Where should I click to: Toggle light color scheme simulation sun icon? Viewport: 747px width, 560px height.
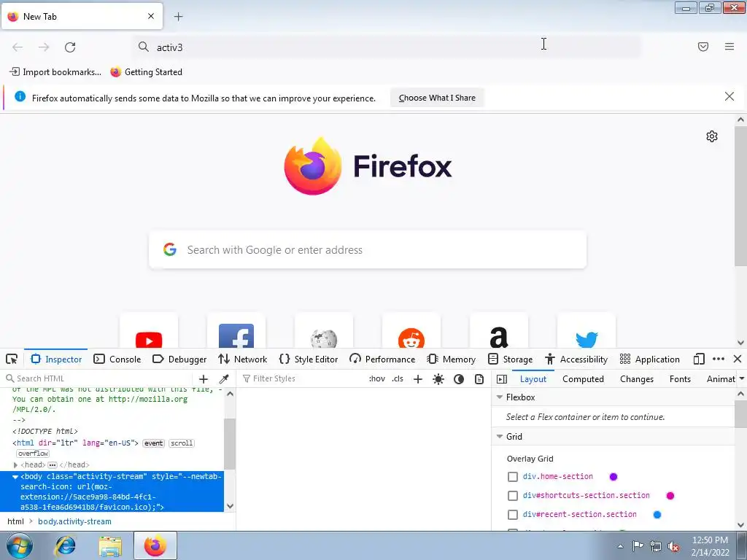(438, 379)
